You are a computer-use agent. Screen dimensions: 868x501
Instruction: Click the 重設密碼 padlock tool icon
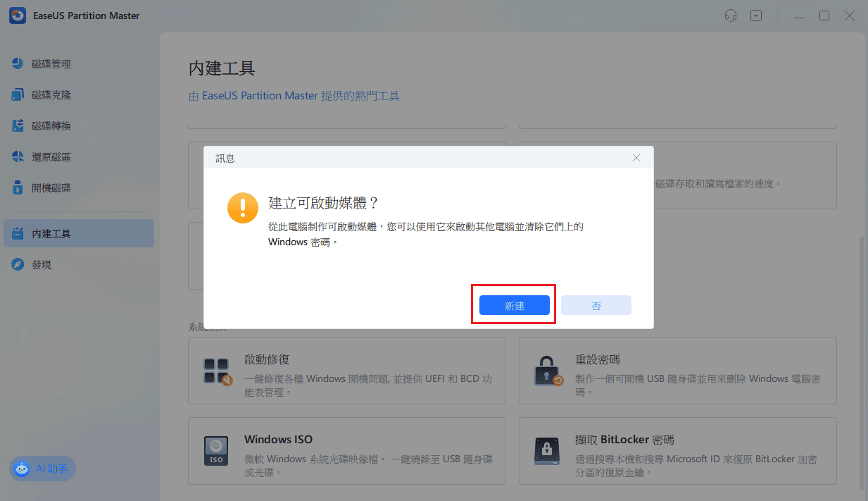coord(546,371)
